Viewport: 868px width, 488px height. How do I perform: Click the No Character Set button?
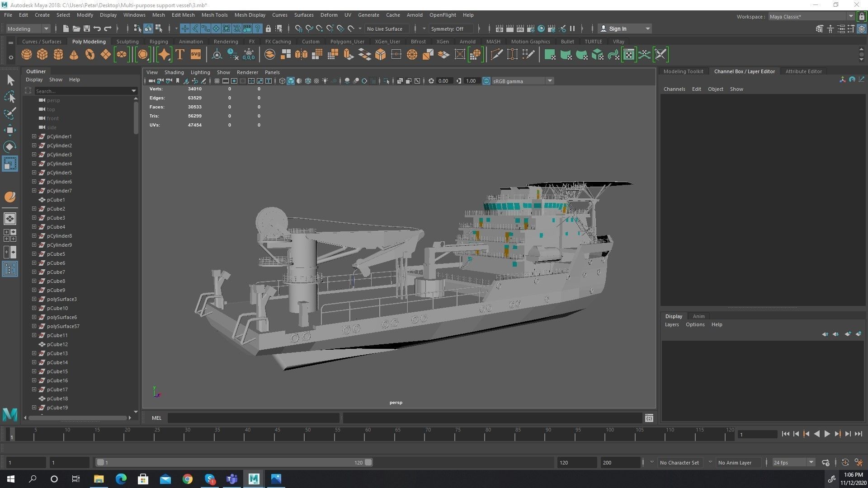tap(679, 462)
